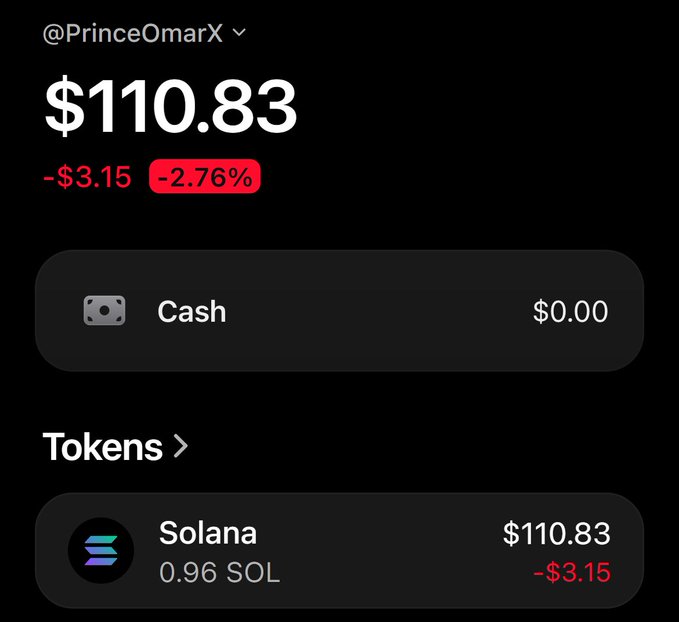
Task: Tap the SOL ticker symbol text
Action: click(253, 573)
